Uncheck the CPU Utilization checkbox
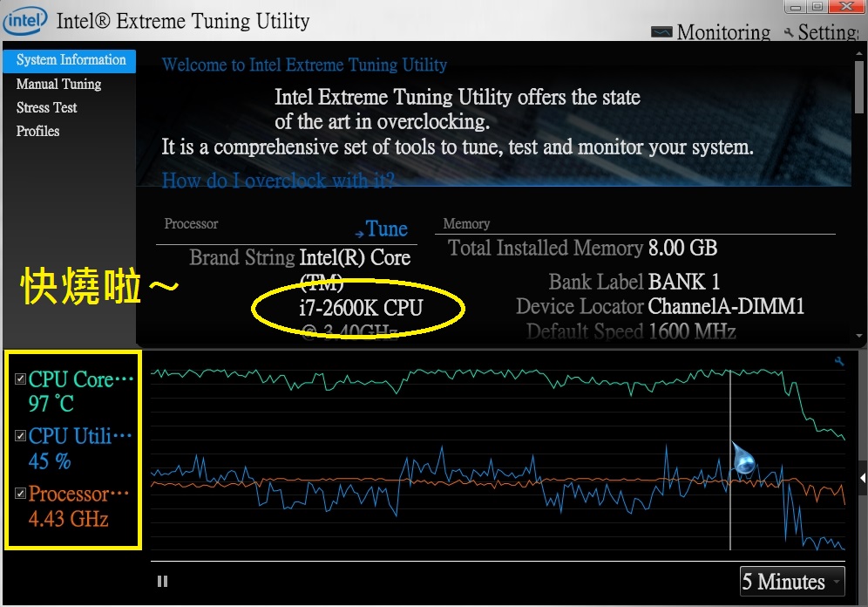The width and height of the screenshot is (868, 607). 21,436
